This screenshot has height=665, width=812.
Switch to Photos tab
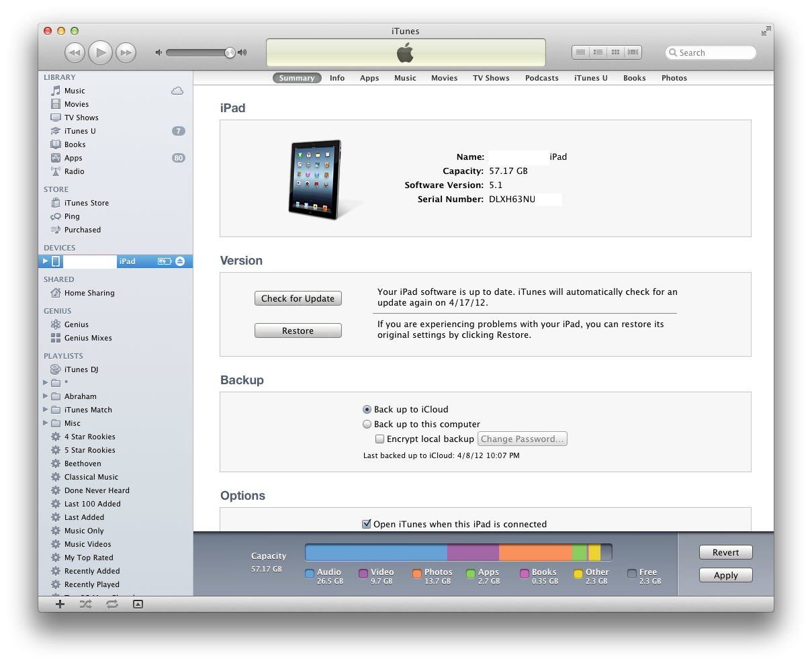[x=674, y=78]
